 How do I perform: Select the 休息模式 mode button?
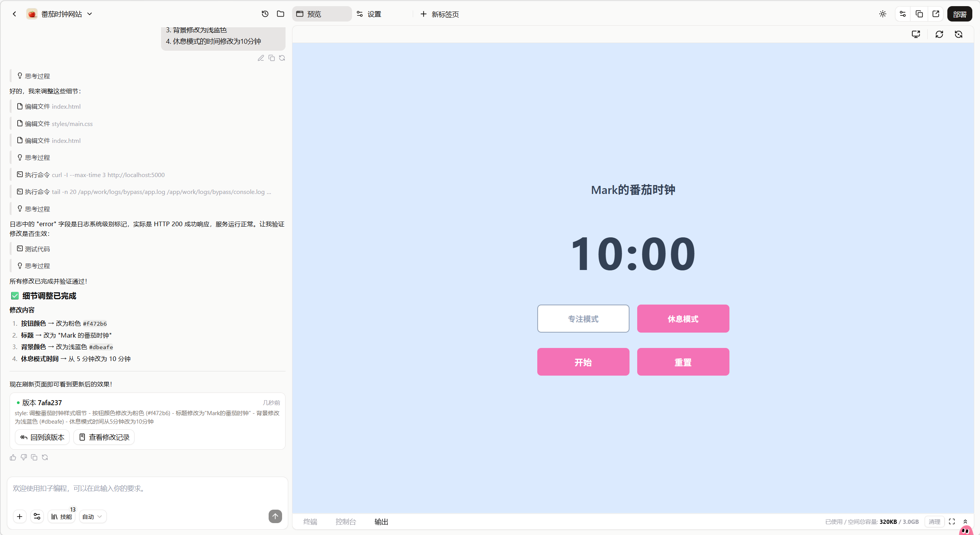coord(683,319)
